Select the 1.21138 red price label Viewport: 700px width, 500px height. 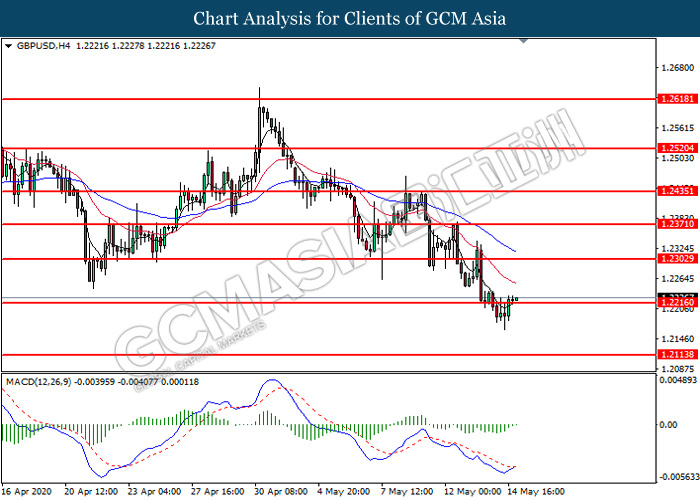(x=677, y=354)
